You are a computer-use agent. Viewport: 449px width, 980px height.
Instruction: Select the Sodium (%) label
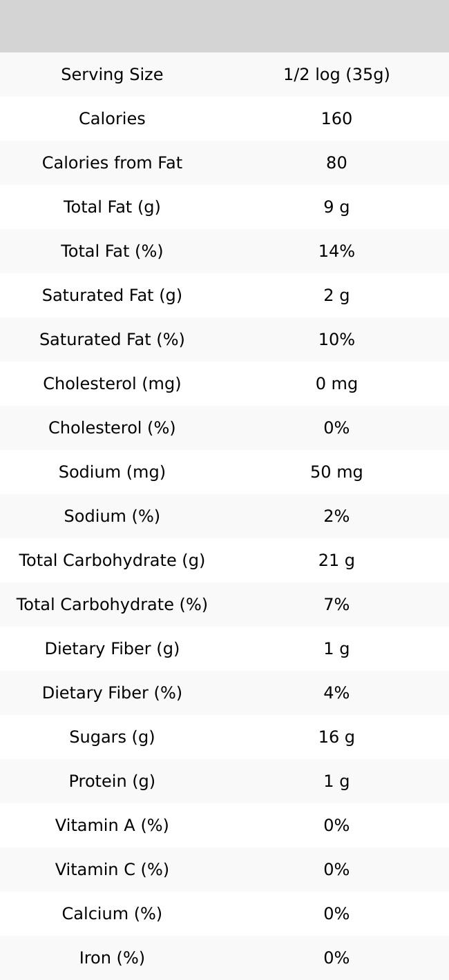[x=112, y=516]
